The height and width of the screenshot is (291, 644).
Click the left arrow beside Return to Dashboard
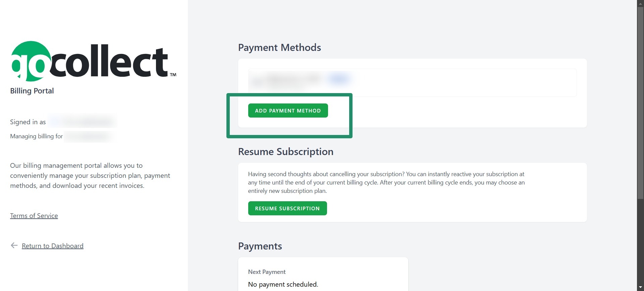(x=14, y=245)
